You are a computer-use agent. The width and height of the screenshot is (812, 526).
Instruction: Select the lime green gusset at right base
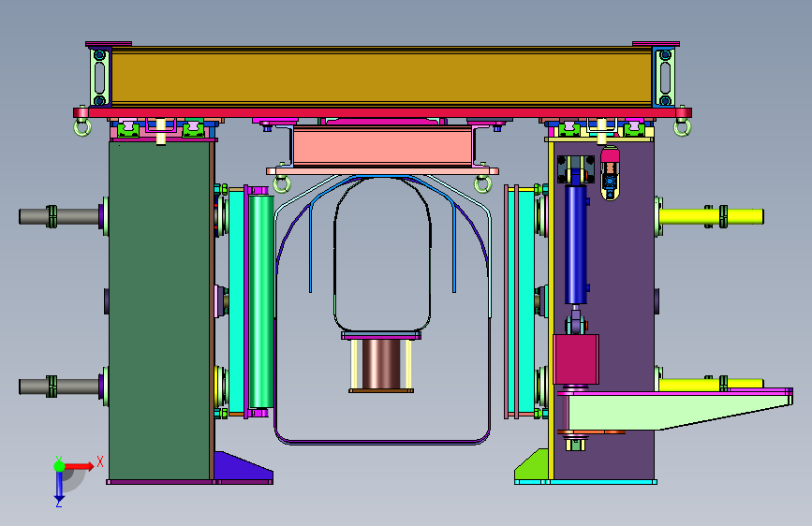pos(532,465)
